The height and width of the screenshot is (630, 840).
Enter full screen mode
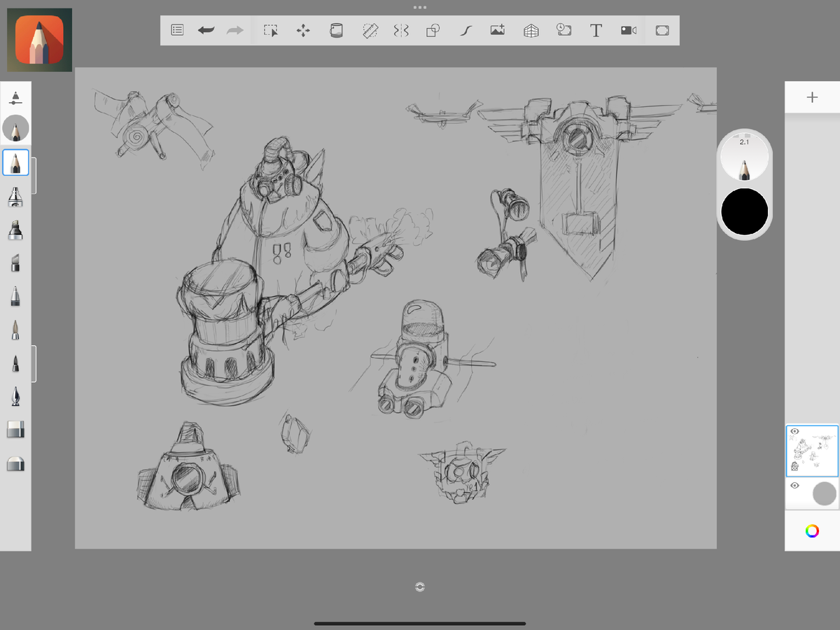[x=662, y=30]
